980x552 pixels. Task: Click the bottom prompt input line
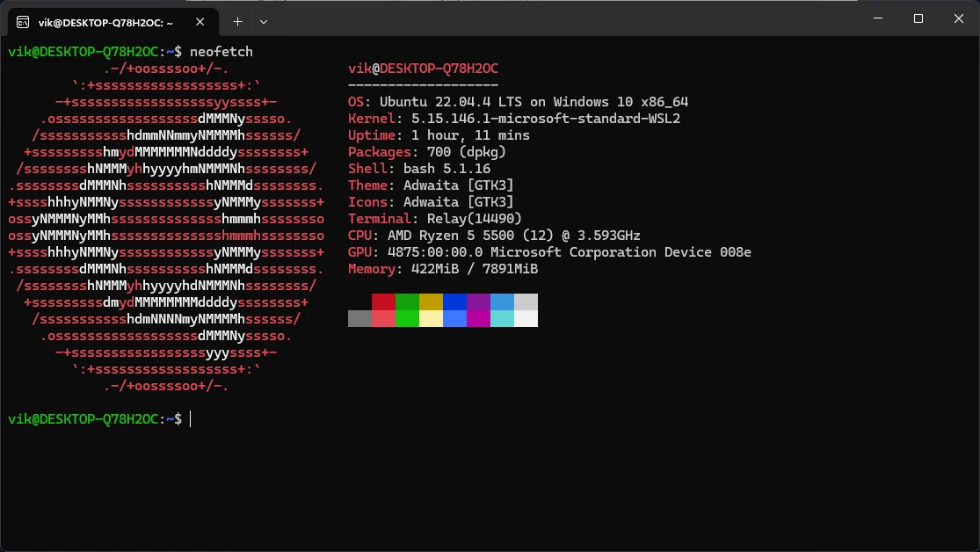100,419
